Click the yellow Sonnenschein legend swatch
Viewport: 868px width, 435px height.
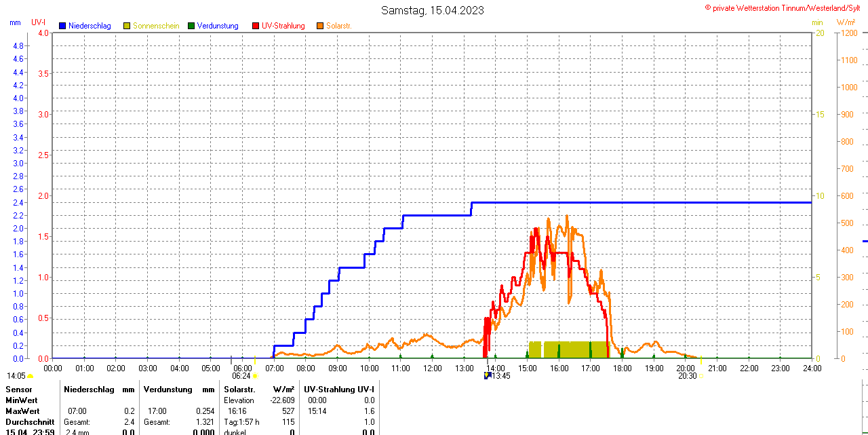point(127,26)
